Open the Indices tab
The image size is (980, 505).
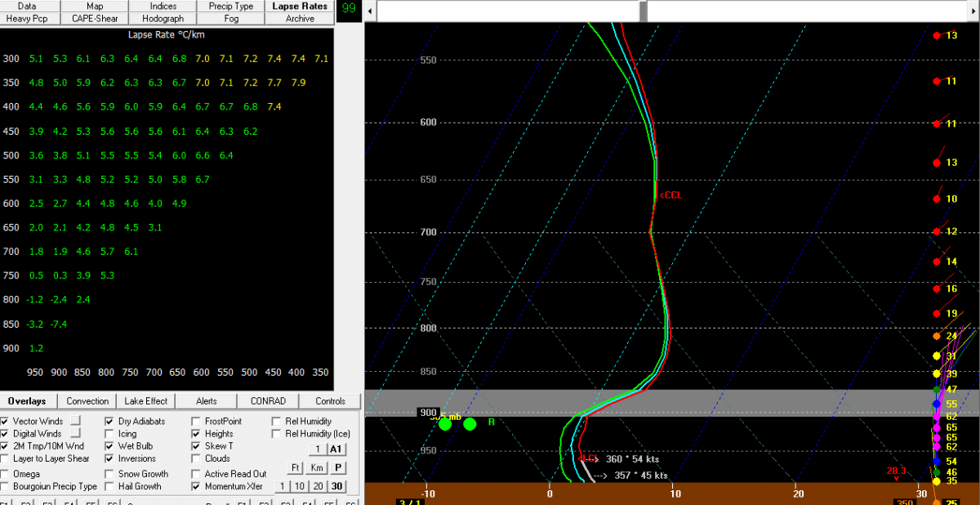click(x=163, y=6)
